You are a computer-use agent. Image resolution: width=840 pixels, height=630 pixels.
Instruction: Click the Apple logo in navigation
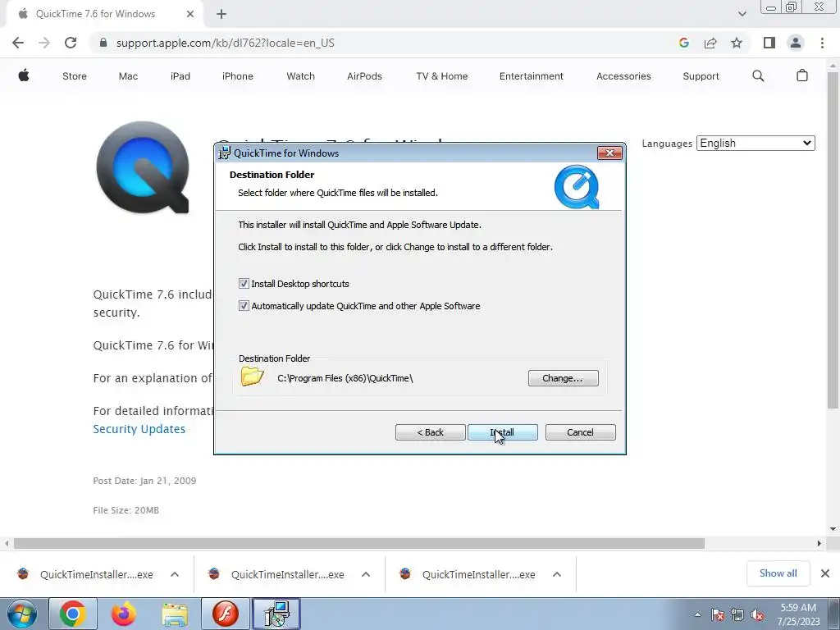(x=24, y=75)
